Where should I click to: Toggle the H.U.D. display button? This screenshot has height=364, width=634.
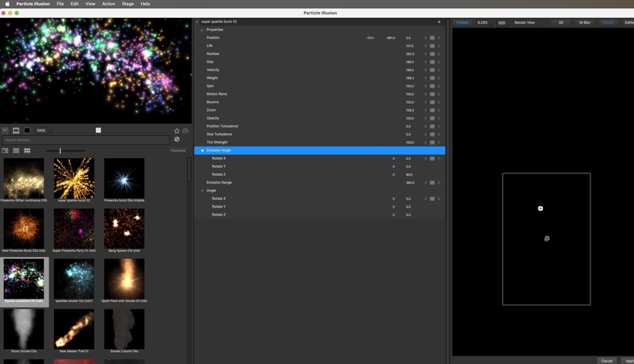click(x=608, y=23)
